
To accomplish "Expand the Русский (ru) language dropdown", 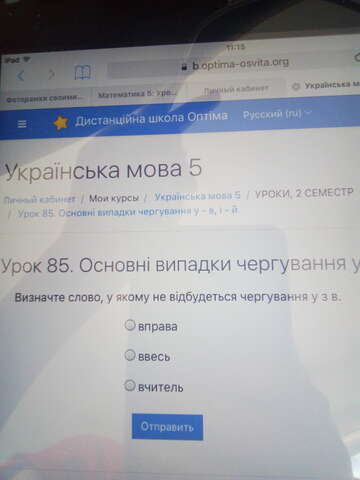I will coord(276,114).
